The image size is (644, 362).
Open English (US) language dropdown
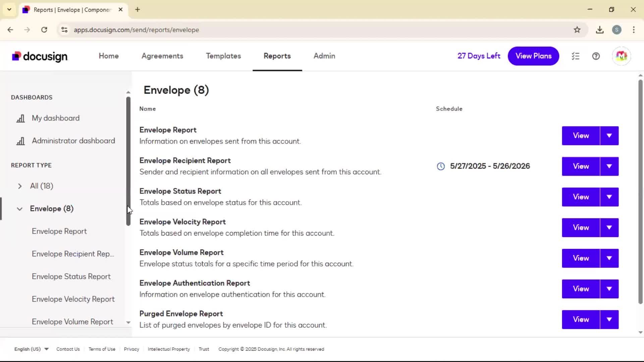pyautogui.click(x=31, y=349)
